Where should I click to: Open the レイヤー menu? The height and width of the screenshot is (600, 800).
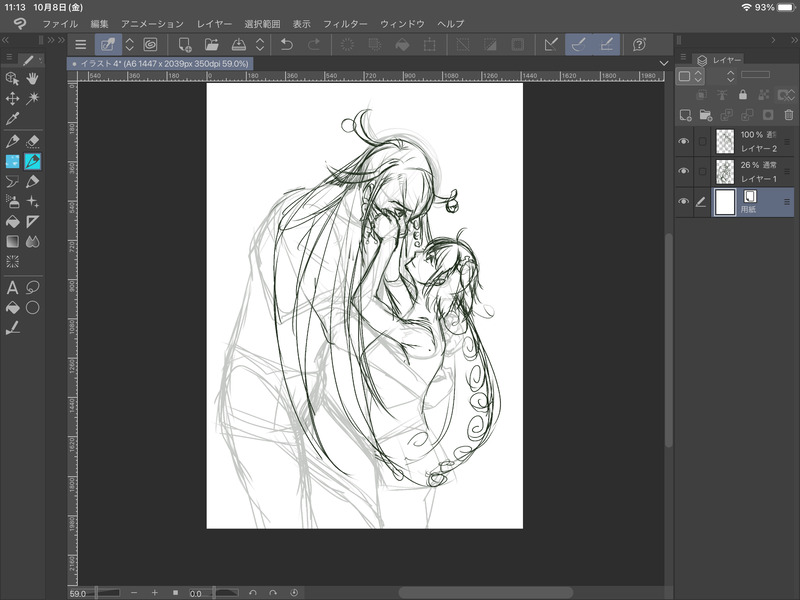click(x=215, y=23)
